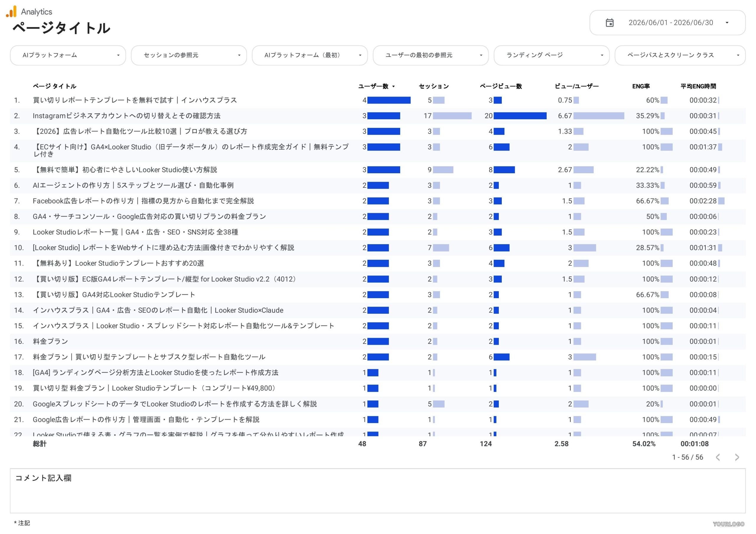This screenshot has height=534, width=756.
Task: Click the Instagram row sessions bar 17
Action: [452, 116]
